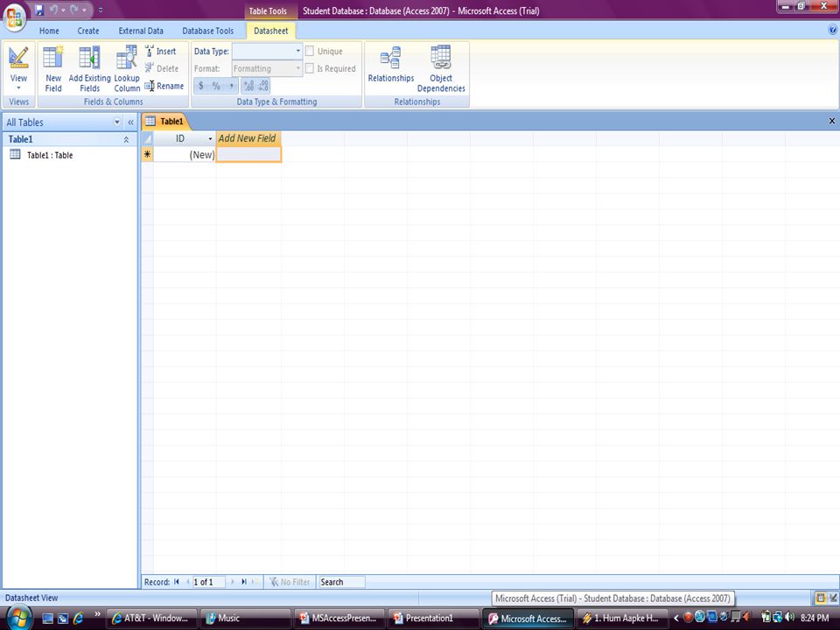The image size is (840, 630).
Task: Open the Windows Start button
Action: click(x=19, y=617)
